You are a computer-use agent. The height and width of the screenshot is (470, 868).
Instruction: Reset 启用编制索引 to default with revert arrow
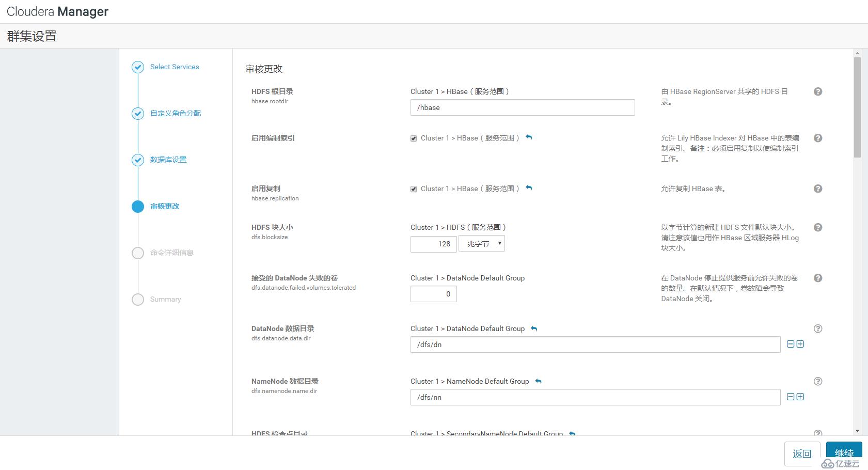pyautogui.click(x=529, y=137)
